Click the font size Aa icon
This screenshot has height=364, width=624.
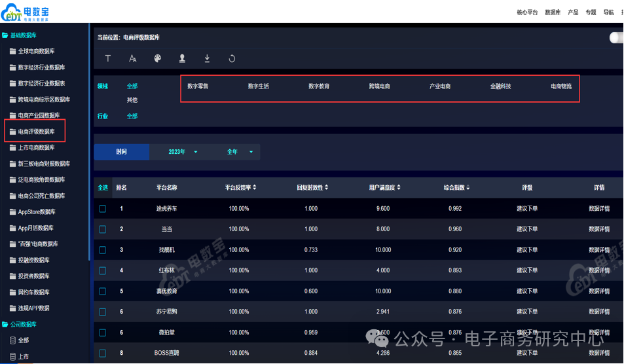(x=132, y=58)
